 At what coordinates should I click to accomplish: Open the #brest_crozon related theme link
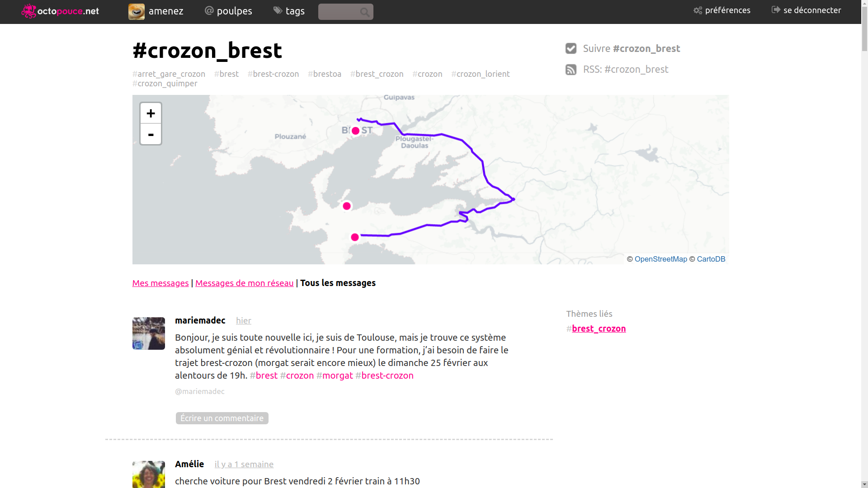click(x=599, y=328)
